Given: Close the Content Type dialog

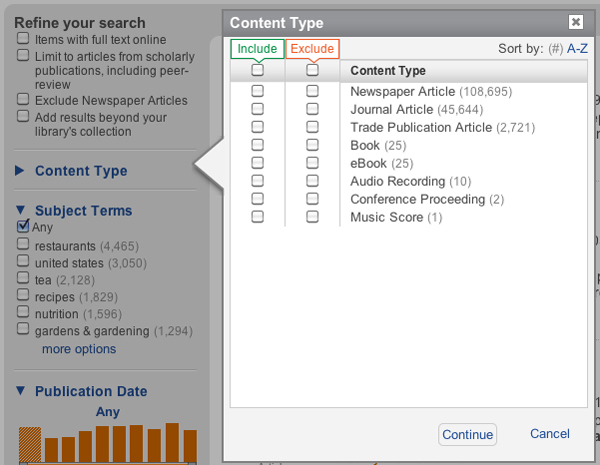Looking at the screenshot, I should (575, 22).
